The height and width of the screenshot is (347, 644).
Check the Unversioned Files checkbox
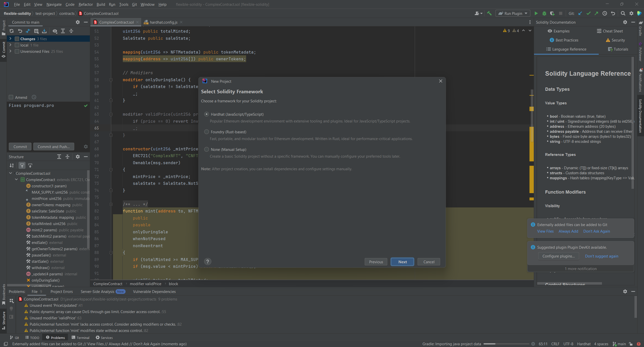17,51
